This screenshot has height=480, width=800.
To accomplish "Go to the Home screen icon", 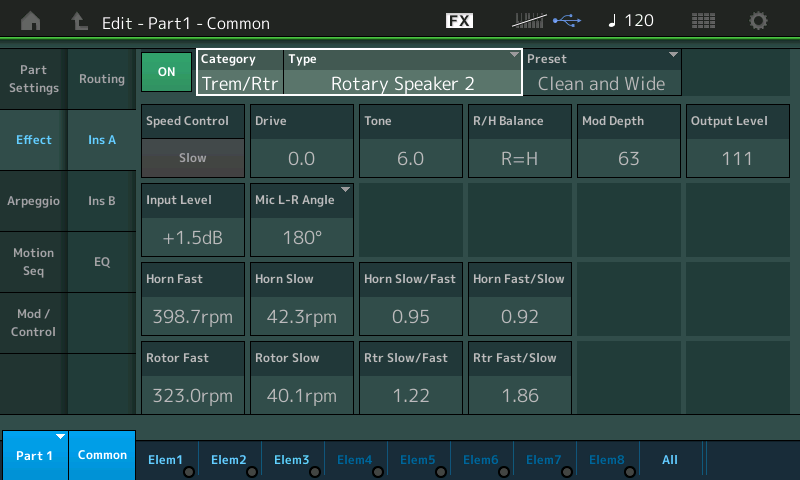I will pyautogui.click(x=32, y=21).
